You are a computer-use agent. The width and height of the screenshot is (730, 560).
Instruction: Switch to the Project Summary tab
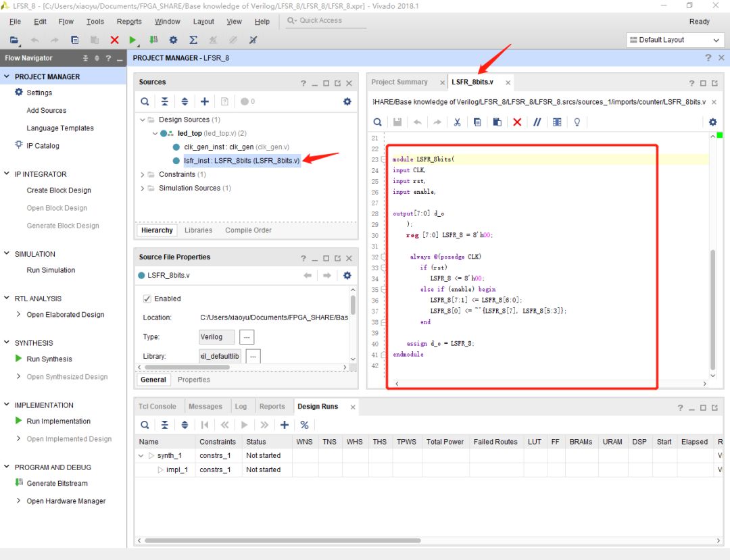pyautogui.click(x=399, y=82)
